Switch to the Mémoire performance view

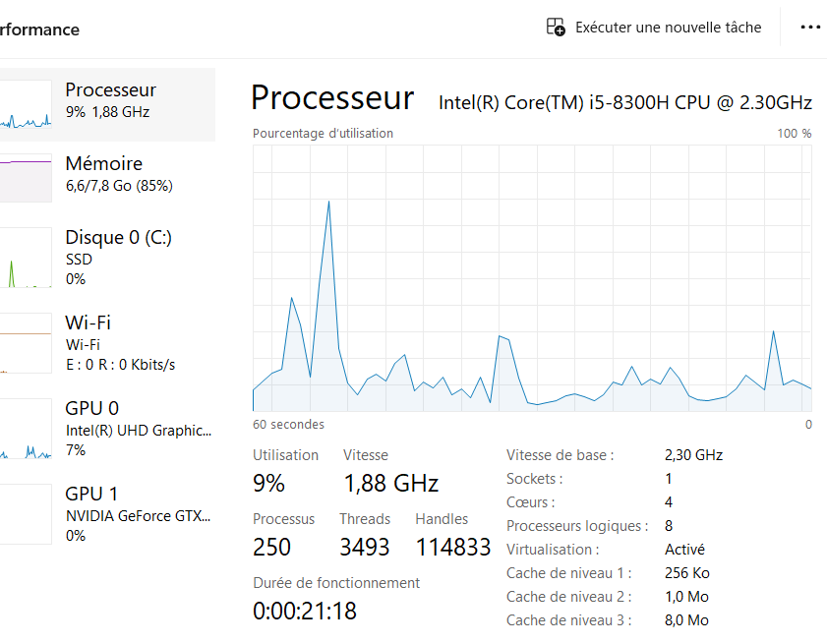tap(103, 164)
